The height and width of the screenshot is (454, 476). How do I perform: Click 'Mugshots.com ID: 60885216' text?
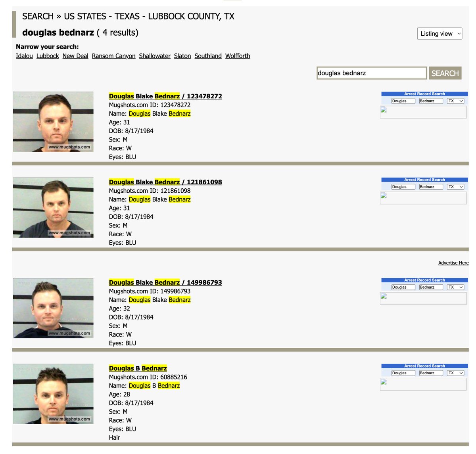point(148,377)
